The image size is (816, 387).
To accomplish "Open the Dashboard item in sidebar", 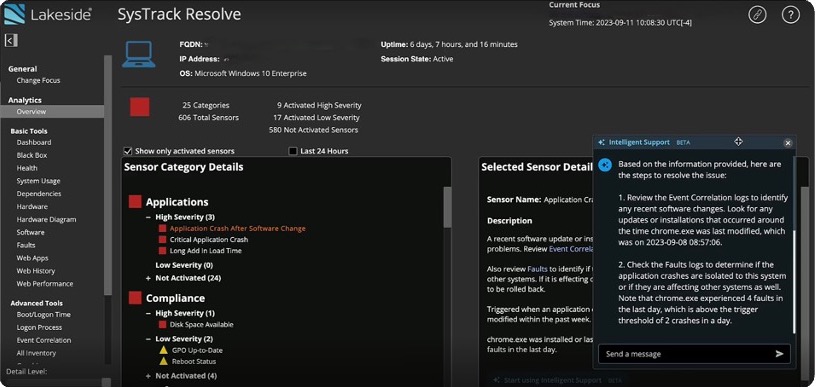I will [x=34, y=142].
